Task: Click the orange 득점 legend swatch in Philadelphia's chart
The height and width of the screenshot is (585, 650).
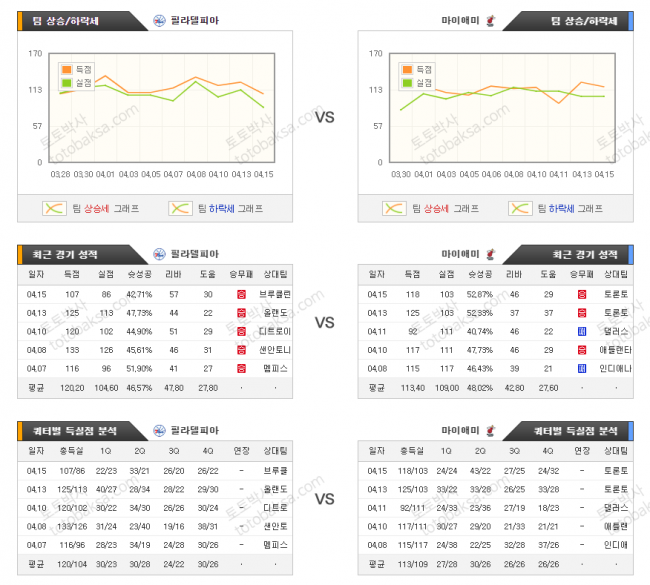Action: pos(68,69)
